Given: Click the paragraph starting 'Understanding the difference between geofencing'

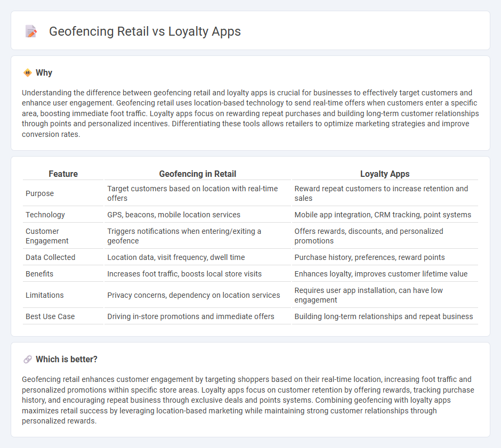Looking at the screenshot, I should [250, 113].
